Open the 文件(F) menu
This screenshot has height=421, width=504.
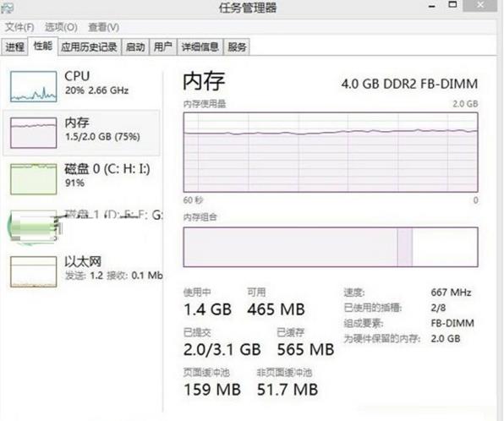19,27
